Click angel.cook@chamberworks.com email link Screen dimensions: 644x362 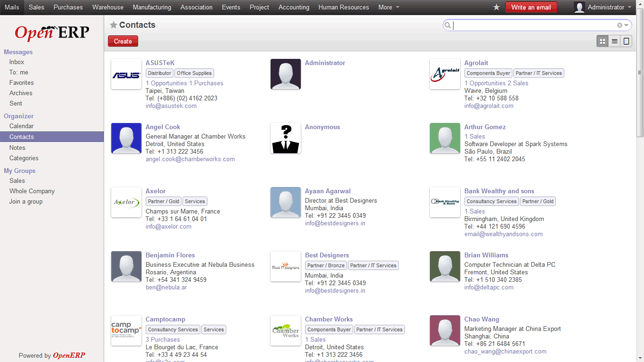tap(190, 159)
